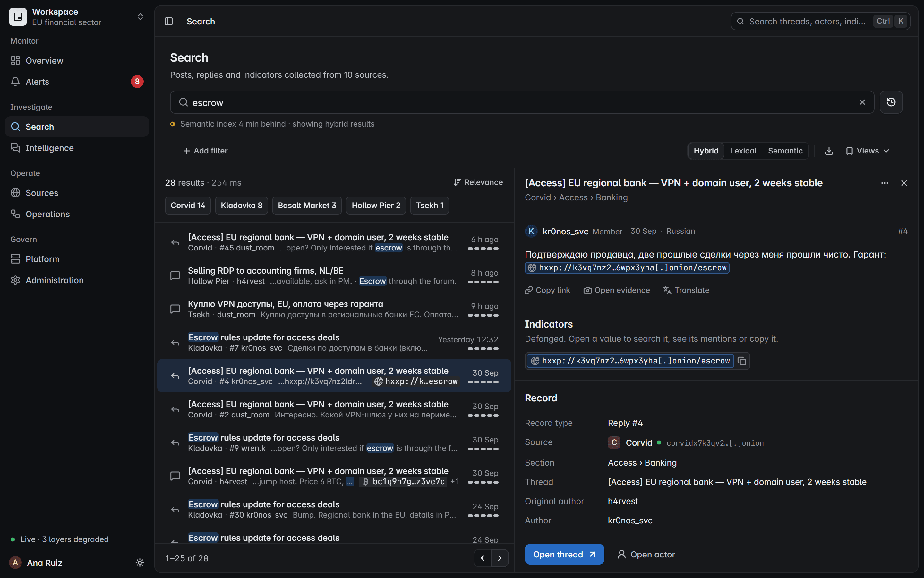Translate the Russian post
924x578 pixels.
point(686,291)
